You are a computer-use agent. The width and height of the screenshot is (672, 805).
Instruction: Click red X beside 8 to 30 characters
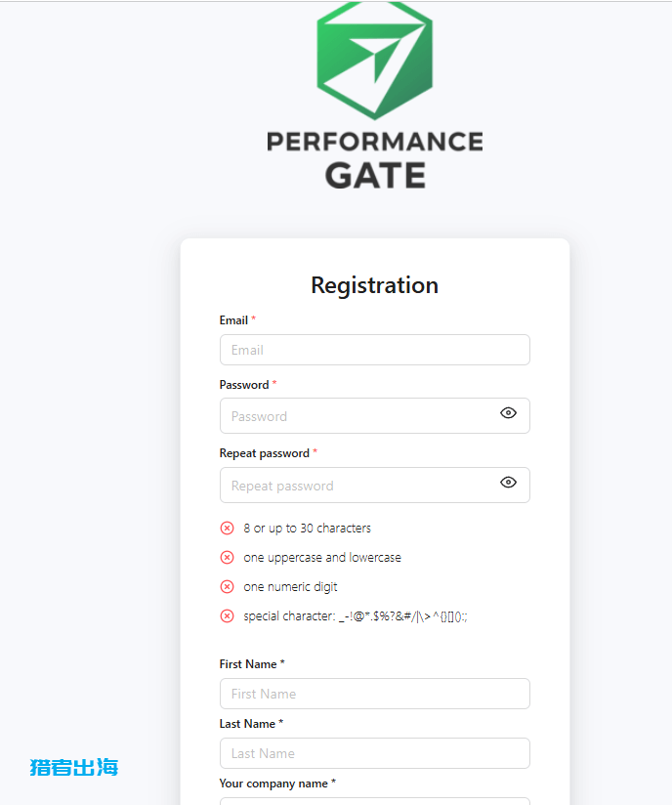pyautogui.click(x=227, y=529)
